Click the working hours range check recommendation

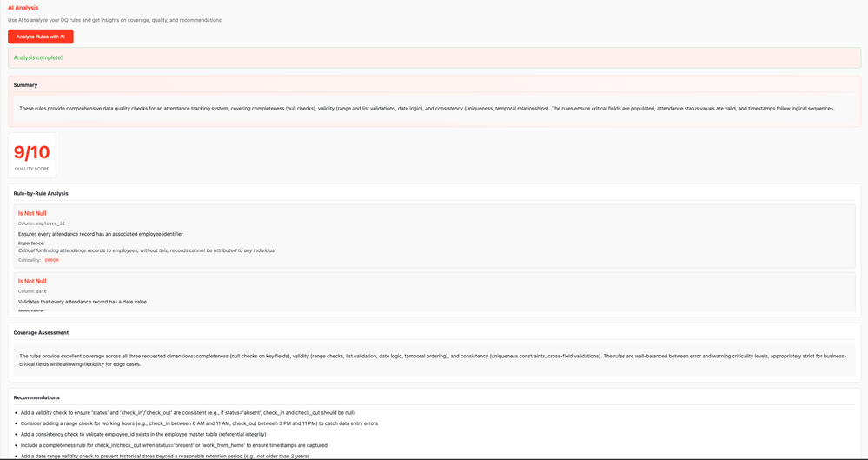(199, 423)
